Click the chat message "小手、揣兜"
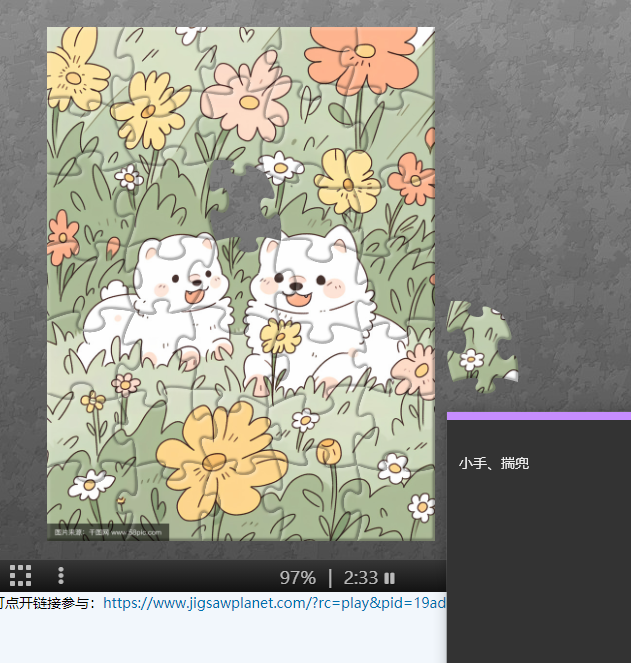The image size is (631, 663). [x=494, y=464]
